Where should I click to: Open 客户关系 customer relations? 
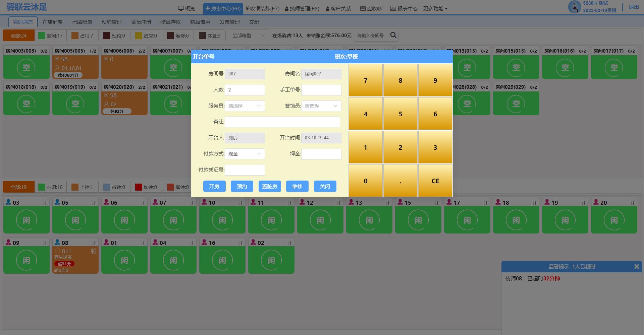pyautogui.click(x=338, y=8)
